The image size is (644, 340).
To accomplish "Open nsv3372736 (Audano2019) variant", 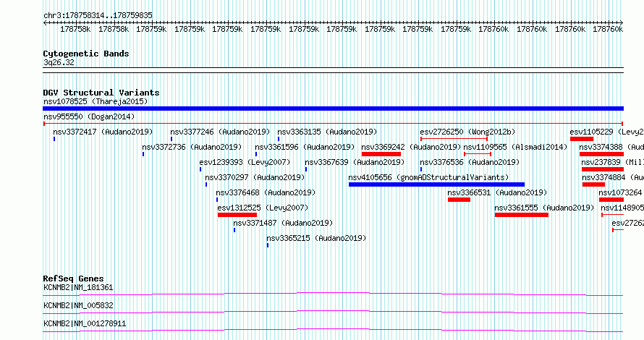I will [192, 147].
